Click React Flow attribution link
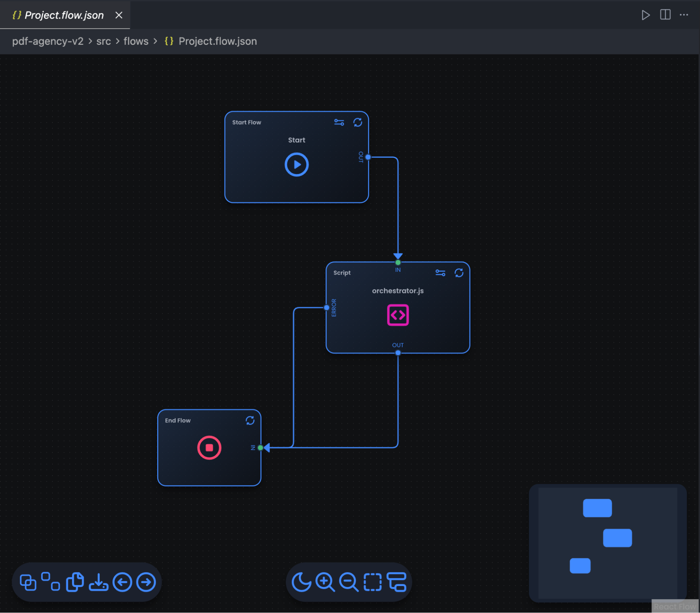This screenshot has width=700, height=613. (x=674, y=607)
